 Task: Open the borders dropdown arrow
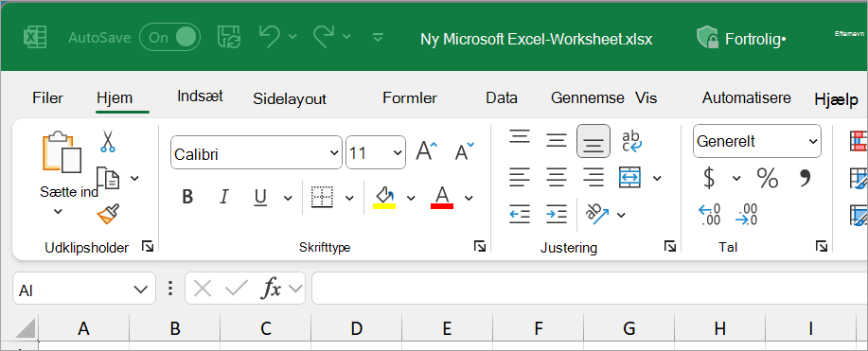349,198
